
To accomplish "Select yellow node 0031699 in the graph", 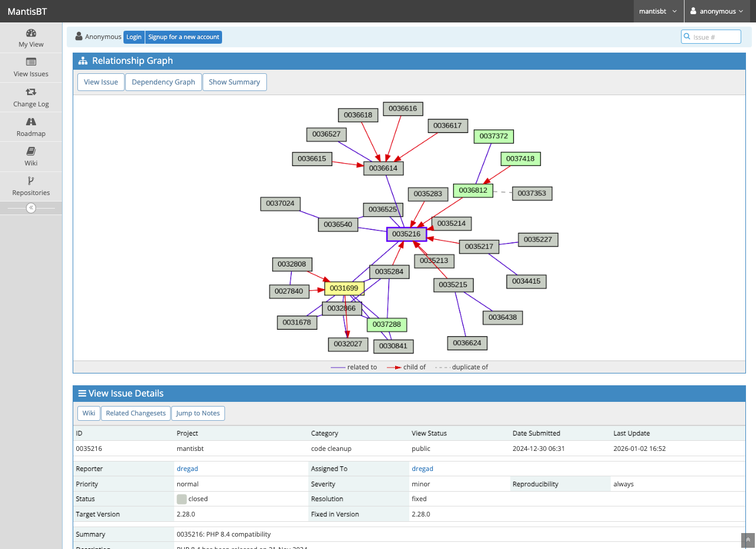I will [344, 288].
